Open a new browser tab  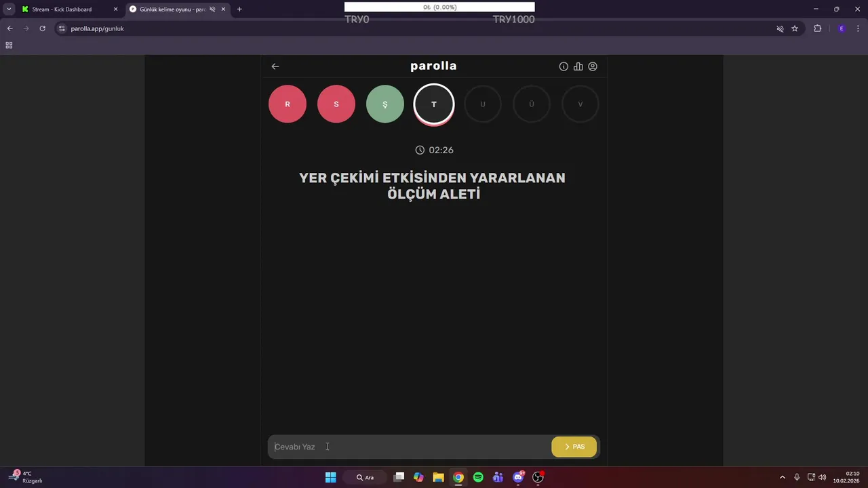click(239, 9)
